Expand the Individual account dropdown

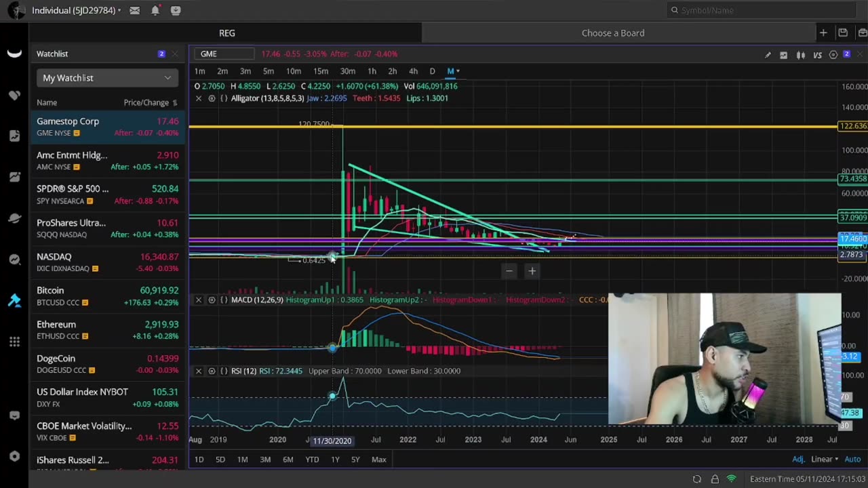[76, 10]
